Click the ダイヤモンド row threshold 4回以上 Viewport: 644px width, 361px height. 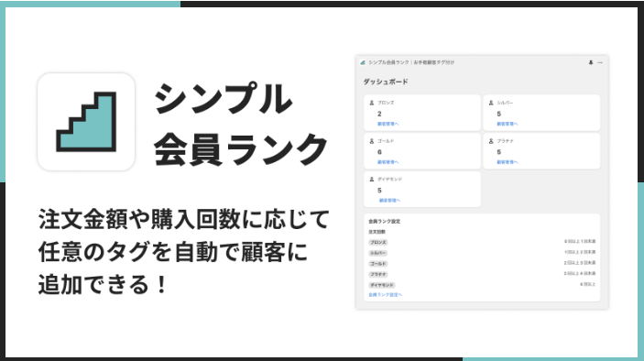pos(588,284)
